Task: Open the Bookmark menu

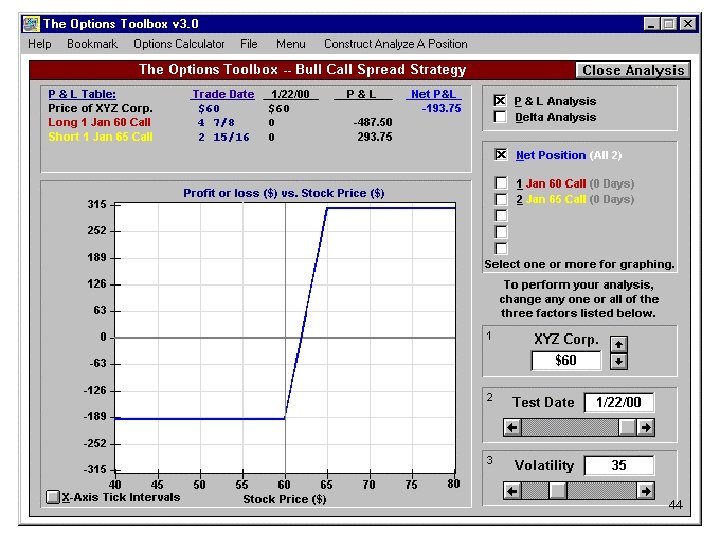Action: 92,44
